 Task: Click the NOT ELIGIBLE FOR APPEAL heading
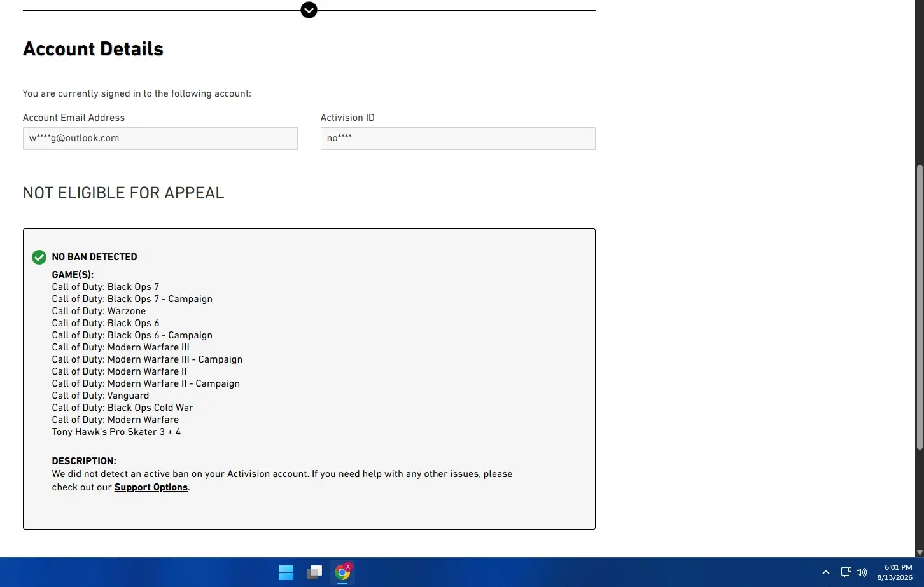click(x=123, y=193)
